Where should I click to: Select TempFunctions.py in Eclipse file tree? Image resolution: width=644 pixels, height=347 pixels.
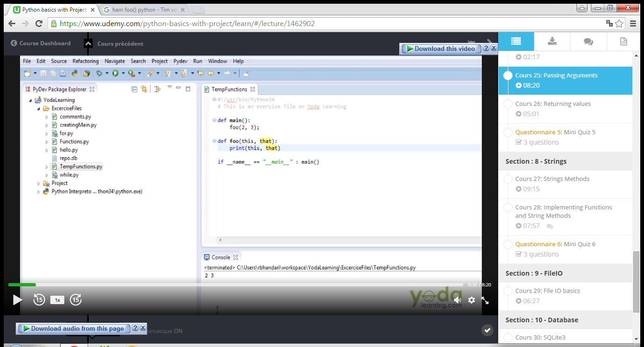click(81, 167)
